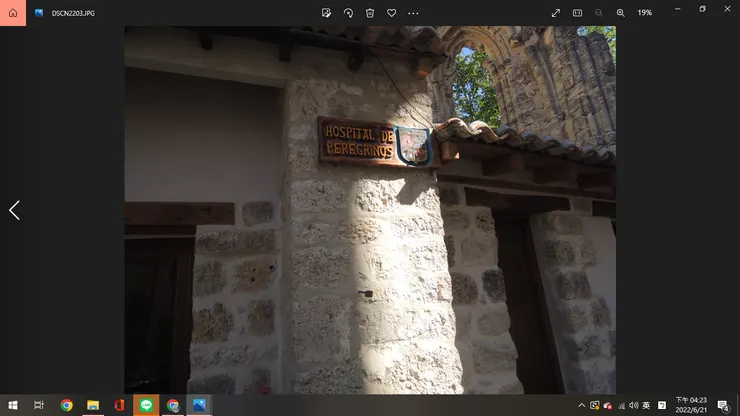Open the See more ellipsis menu
740x416 pixels.
413,13
